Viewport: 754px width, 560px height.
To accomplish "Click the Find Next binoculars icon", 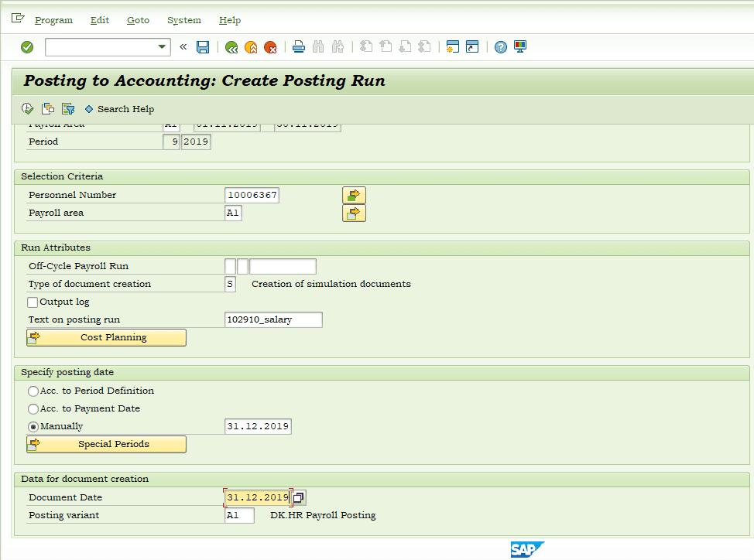I will point(338,47).
